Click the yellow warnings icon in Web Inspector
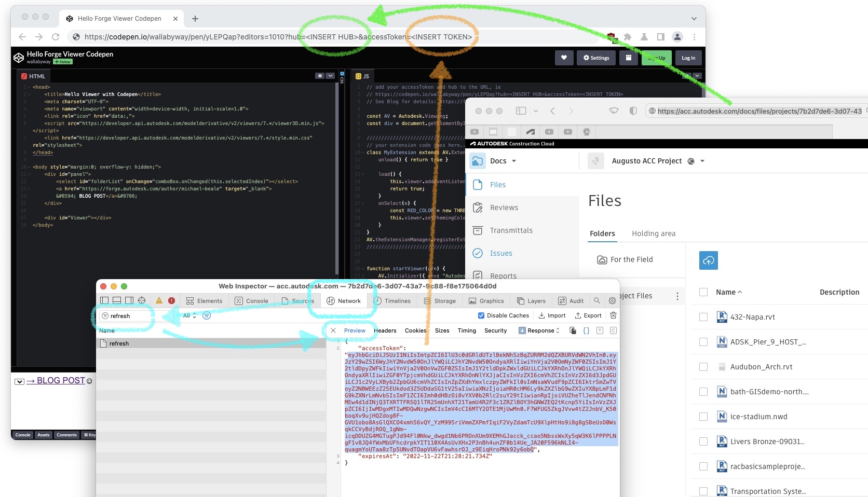Screen dimensions: 868x497 click(159, 300)
